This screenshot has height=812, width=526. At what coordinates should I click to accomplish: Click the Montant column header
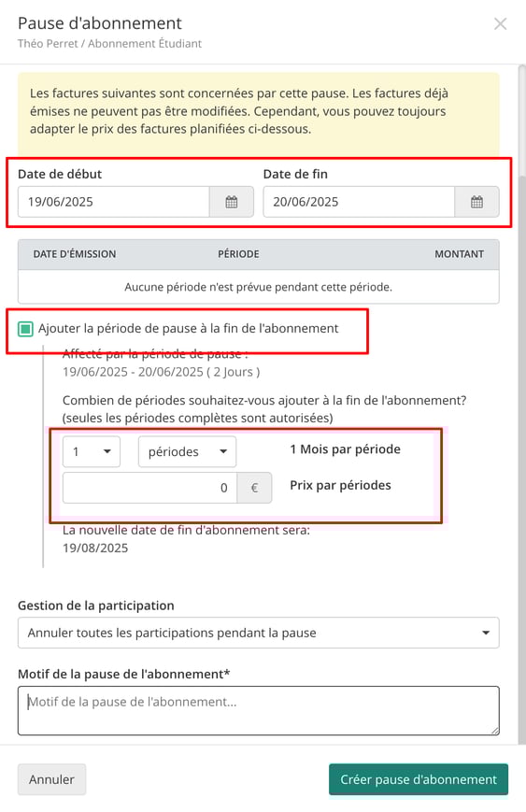pos(460,254)
